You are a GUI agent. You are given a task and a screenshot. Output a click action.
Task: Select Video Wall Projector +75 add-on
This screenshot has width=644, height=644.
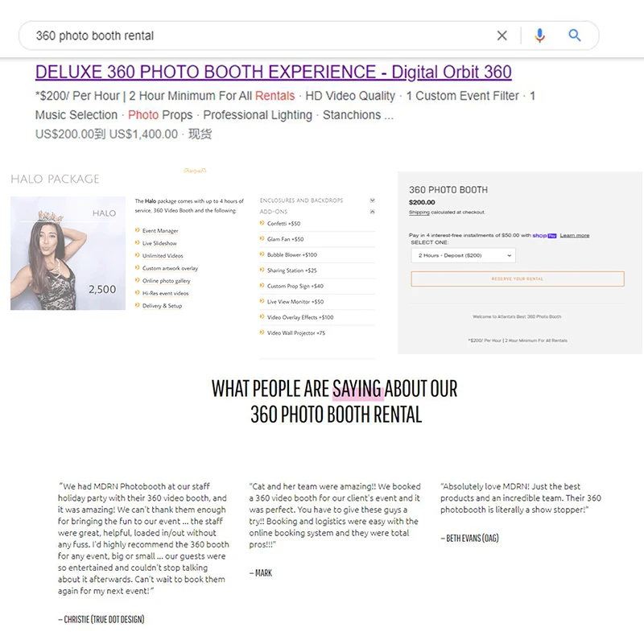tap(296, 332)
